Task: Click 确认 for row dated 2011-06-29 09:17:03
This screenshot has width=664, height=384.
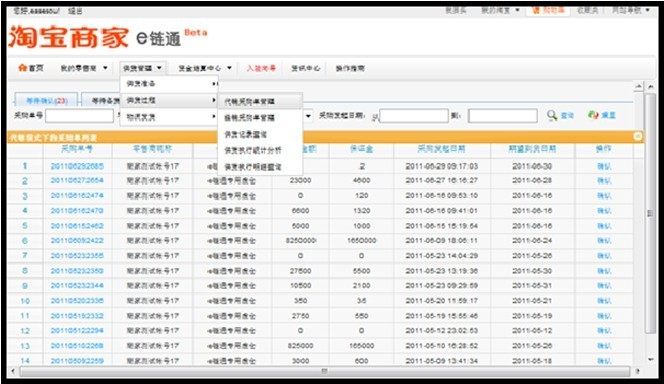Action: (604, 166)
